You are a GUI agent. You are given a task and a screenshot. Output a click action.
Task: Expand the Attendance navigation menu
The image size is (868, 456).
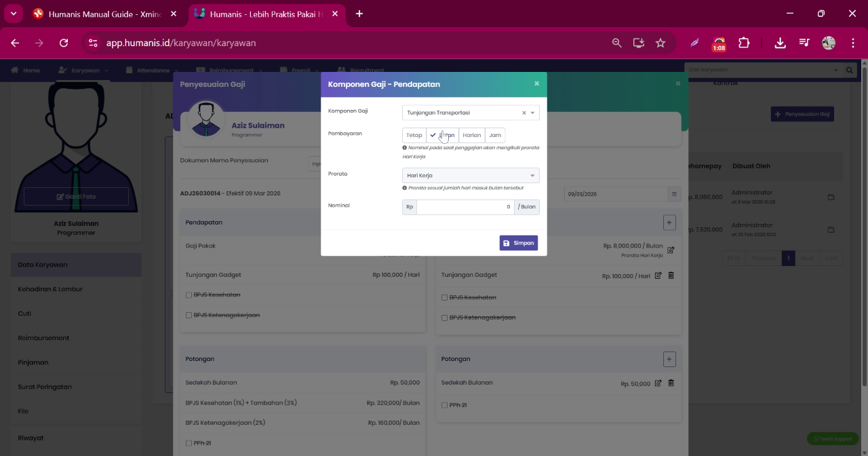152,70
